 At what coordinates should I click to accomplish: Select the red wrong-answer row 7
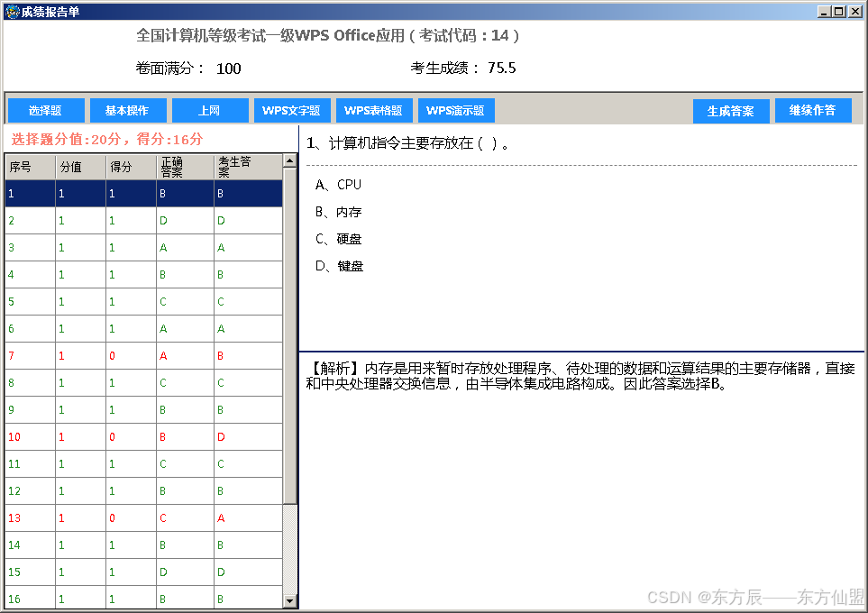(x=144, y=355)
